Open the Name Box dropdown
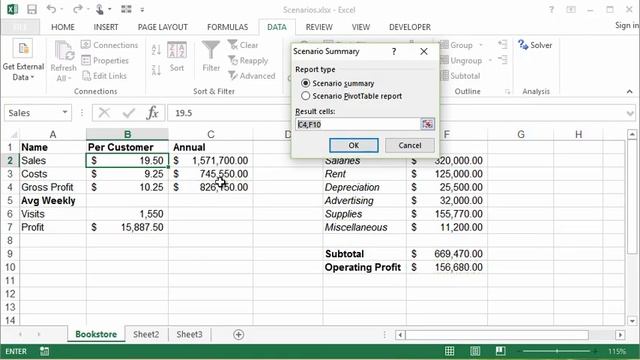Image resolution: width=640 pixels, height=360 pixels. coord(64,112)
